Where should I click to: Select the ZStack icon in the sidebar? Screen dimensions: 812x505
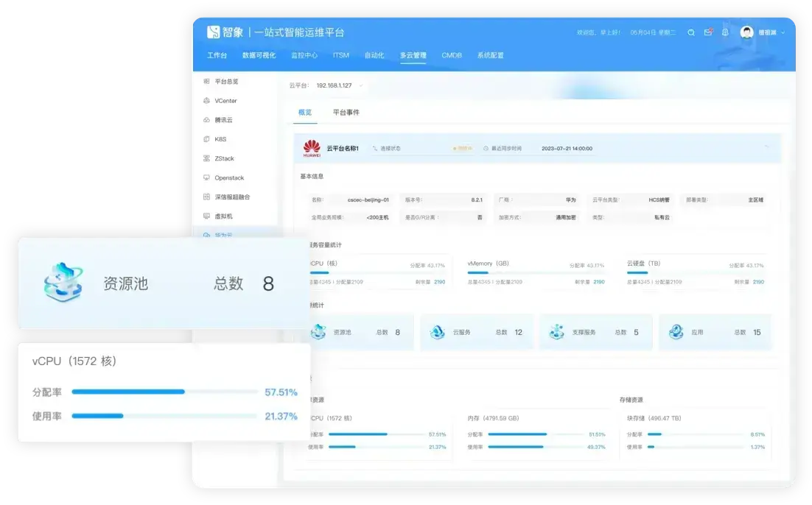pos(207,158)
